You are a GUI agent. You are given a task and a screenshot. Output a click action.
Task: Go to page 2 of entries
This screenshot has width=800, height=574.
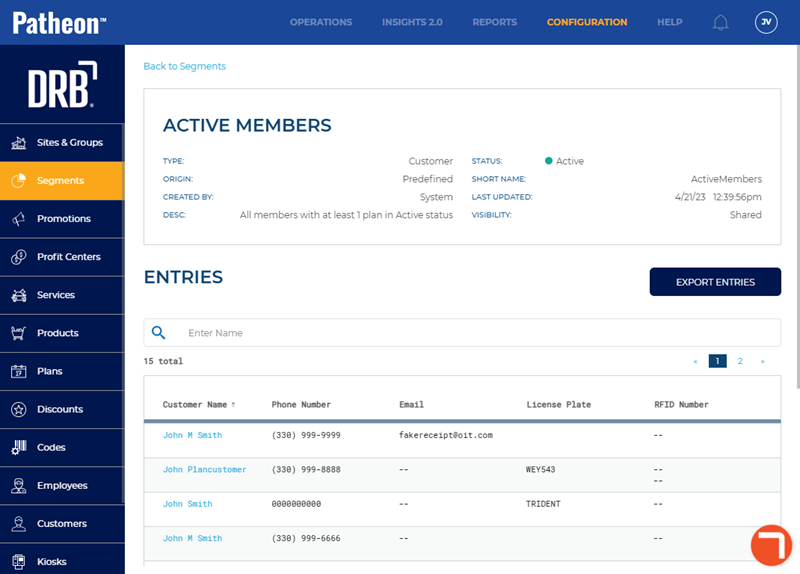pyautogui.click(x=740, y=361)
